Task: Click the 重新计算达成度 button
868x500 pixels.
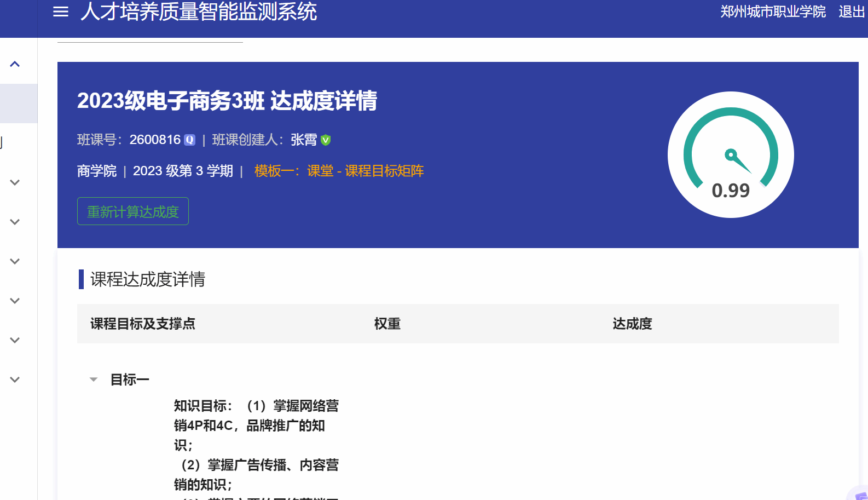Action: 133,211
